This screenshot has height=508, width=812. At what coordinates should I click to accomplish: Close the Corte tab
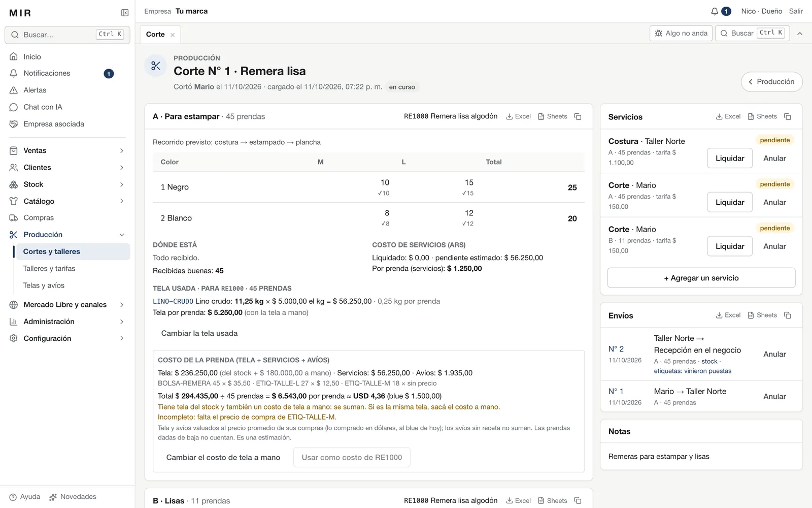point(173,35)
